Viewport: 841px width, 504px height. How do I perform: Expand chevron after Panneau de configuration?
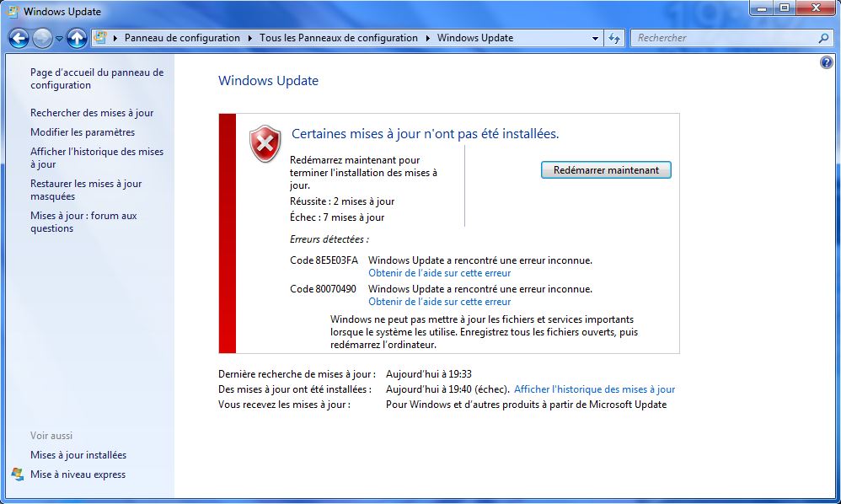250,38
